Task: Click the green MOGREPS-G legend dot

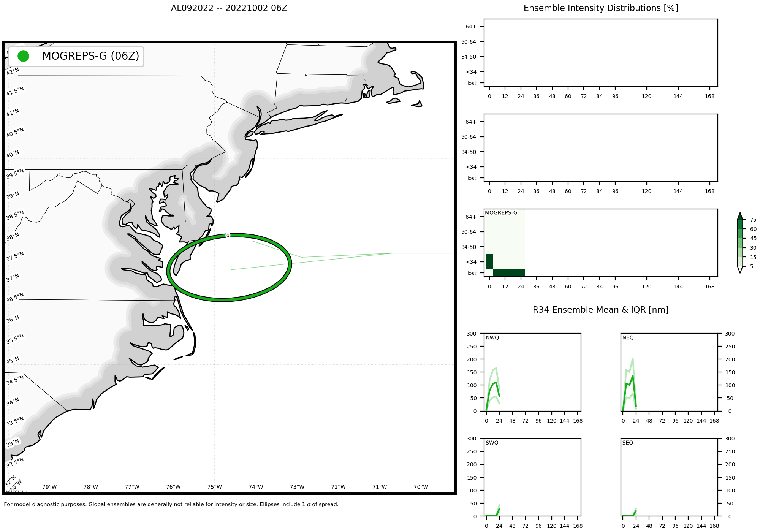Action: coord(23,56)
